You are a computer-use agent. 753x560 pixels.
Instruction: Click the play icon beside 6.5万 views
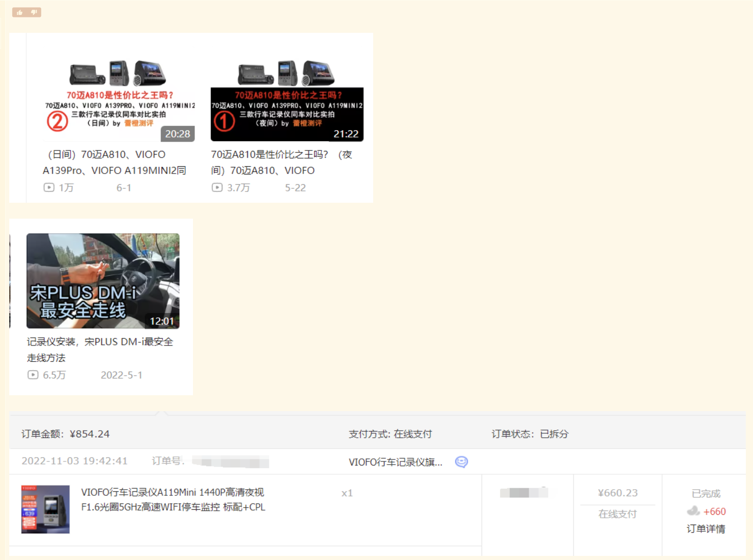point(32,375)
